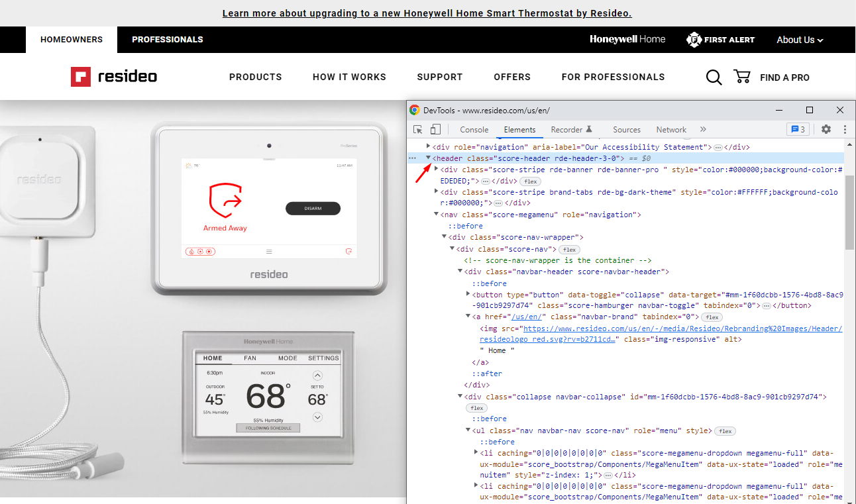Click the flex badge beside div score-nav
The height and width of the screenshot is (504, 856).
click(x=569, y=250)
